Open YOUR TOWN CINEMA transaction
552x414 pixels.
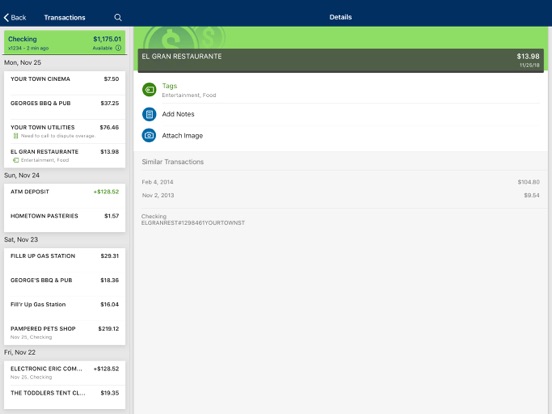65,83
